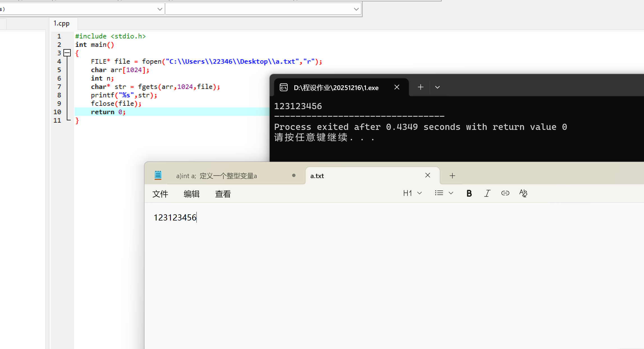Screen dimensions: 644x349
Task: Open the H1 heading dropdown
Action: [412, 193]
